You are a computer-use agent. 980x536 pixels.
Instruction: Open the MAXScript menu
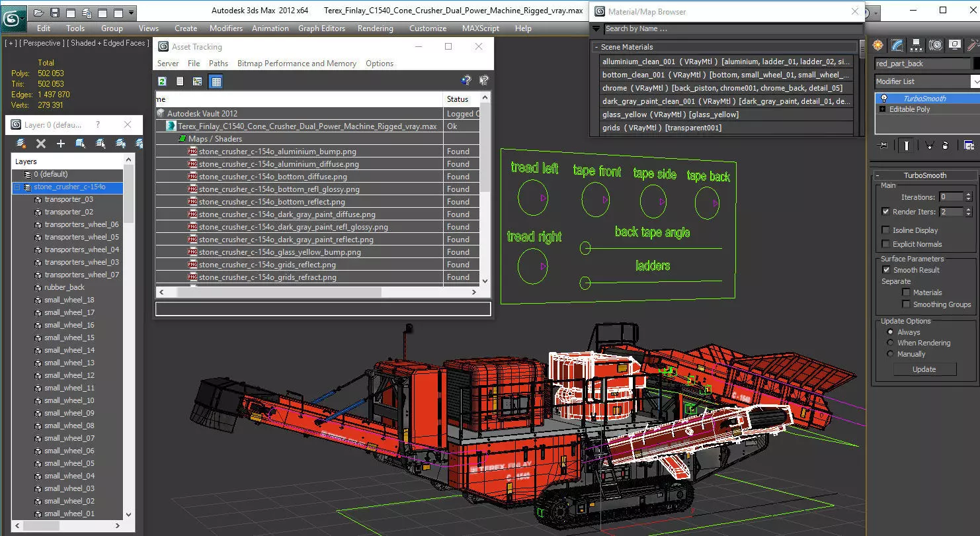click(481, 28)
